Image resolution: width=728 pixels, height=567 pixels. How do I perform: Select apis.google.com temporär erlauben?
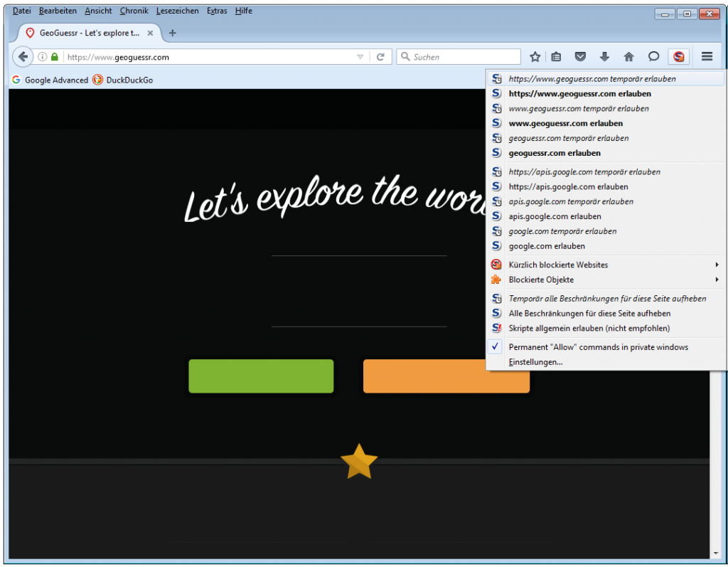[x=606, y=202]
